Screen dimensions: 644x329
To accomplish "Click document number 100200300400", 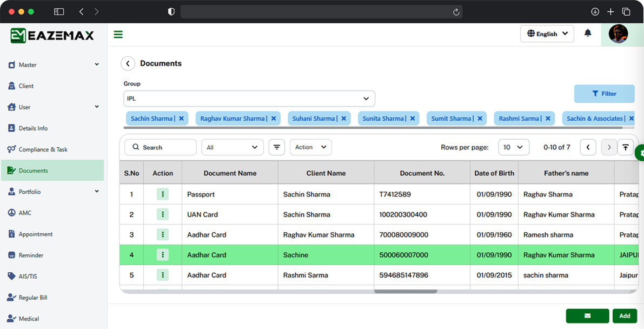I will click(x=403, y=214).
